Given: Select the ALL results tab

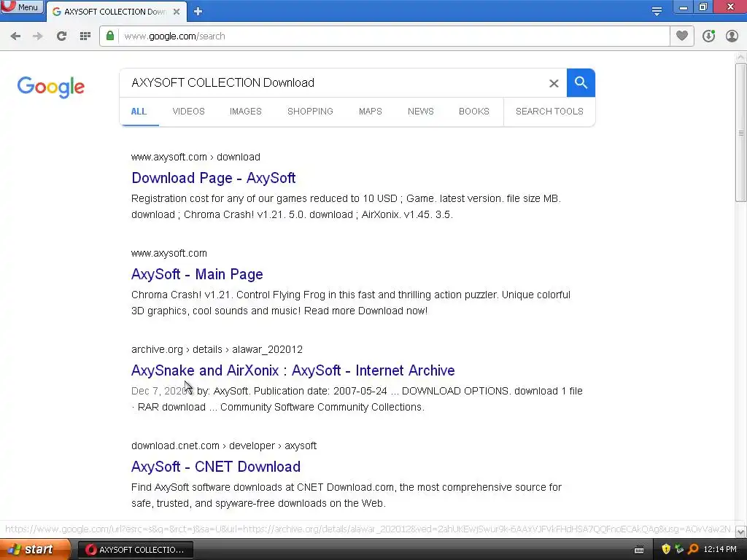Looking at the screenshot, I should [x=139, y=112].
